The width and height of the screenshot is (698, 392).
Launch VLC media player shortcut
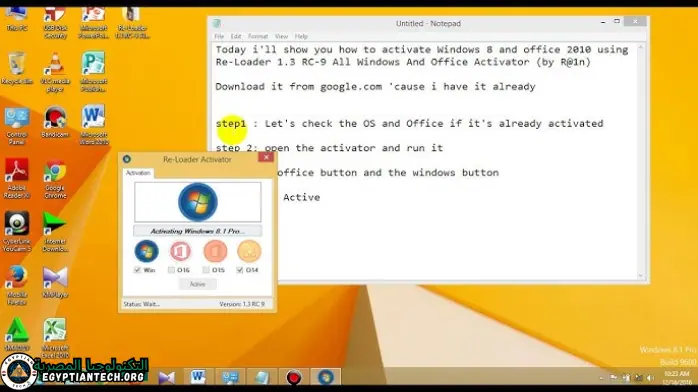55,72
